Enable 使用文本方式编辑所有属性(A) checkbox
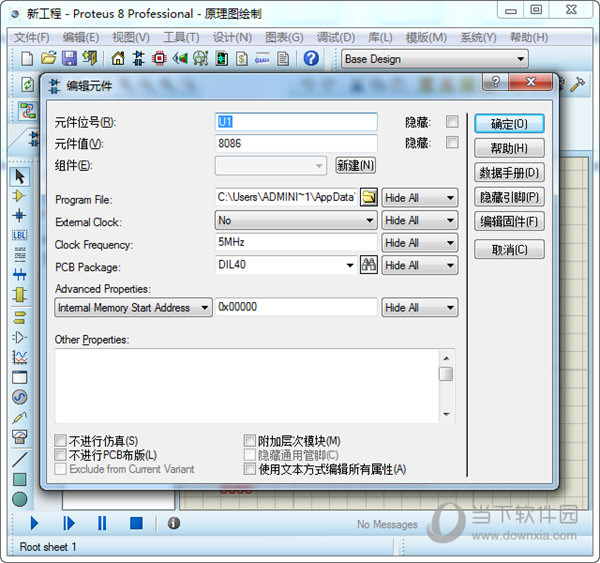 click(x=249, y=469)
